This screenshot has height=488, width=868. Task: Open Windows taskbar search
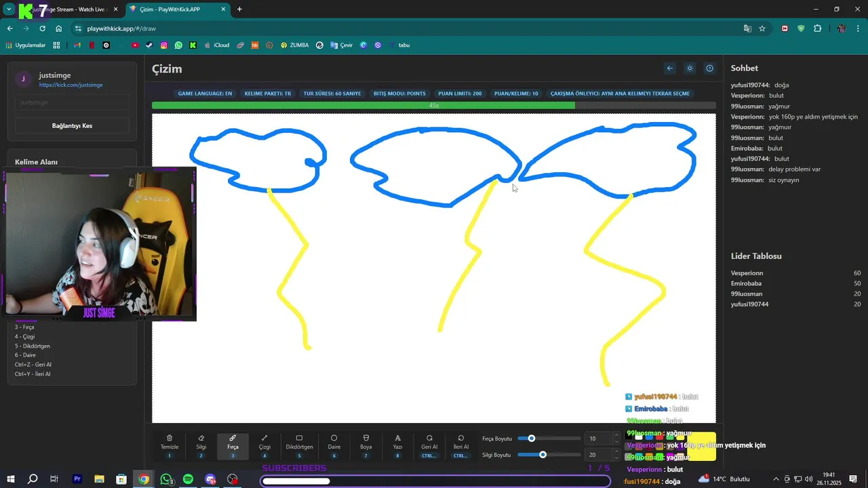point(33,479)
